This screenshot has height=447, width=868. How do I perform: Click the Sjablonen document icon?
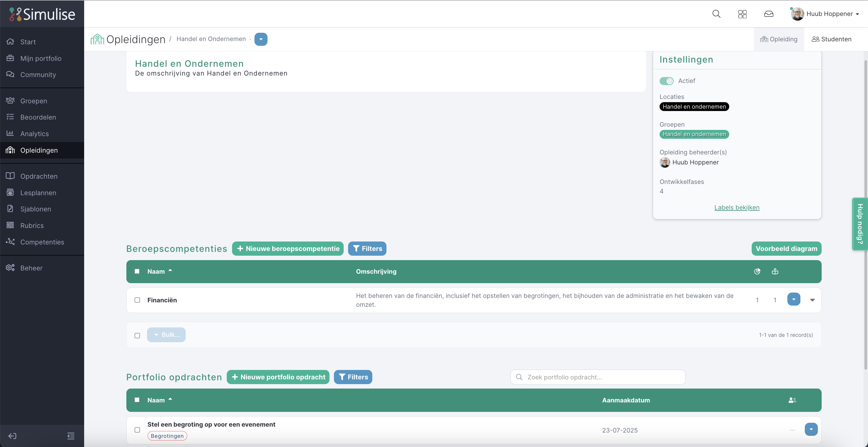click(x=10, y=208)
